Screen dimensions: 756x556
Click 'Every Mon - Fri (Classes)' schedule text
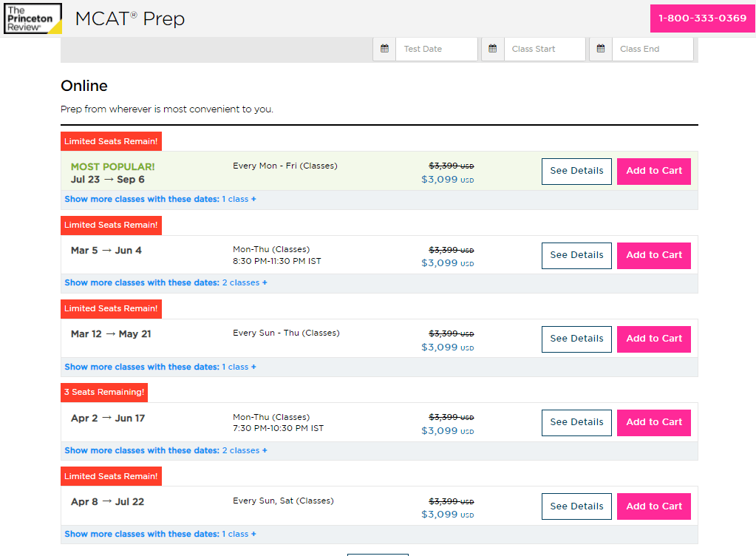tap(285, 166)
